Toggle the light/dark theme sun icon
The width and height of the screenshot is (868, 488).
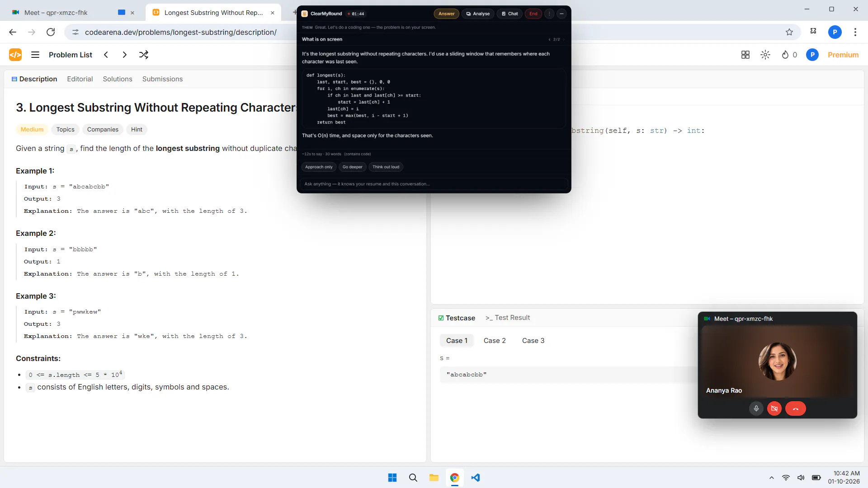pyautogui.click(x=765, y=55)
